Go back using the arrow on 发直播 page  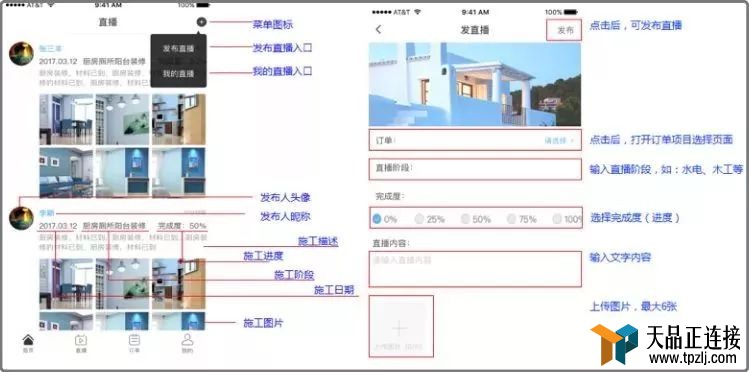click(x=378, y=30)
